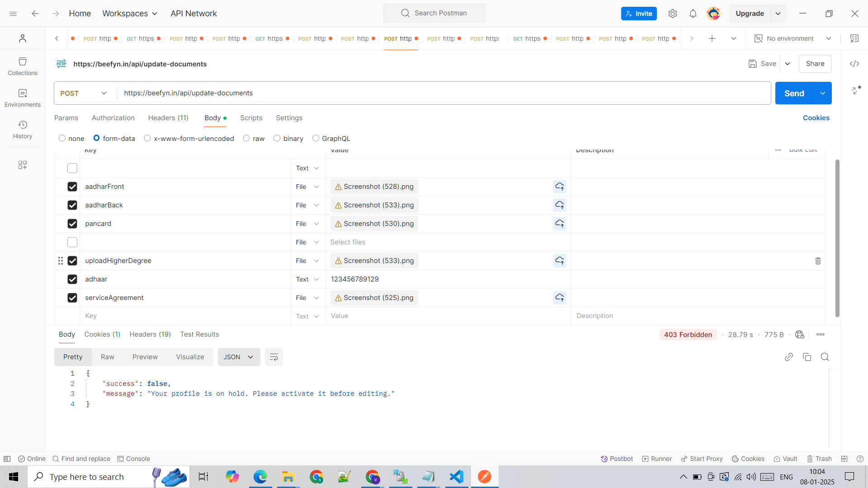Viewport: 868px width, 488px height.
Task: Open the settings gear icon
Action: coord(673,14)
